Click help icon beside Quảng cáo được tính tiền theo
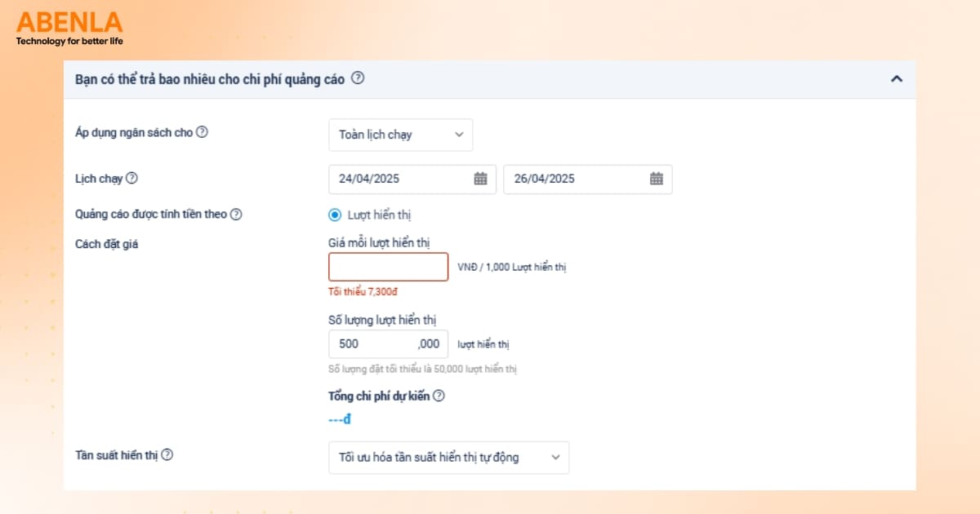Viewport: 980px width, 514px height. (236, 215)
